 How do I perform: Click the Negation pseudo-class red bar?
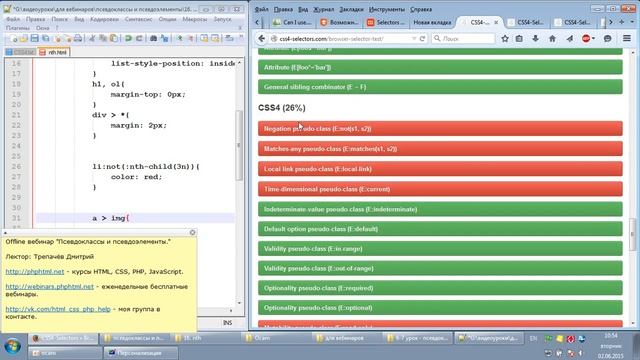click(440, 129)
